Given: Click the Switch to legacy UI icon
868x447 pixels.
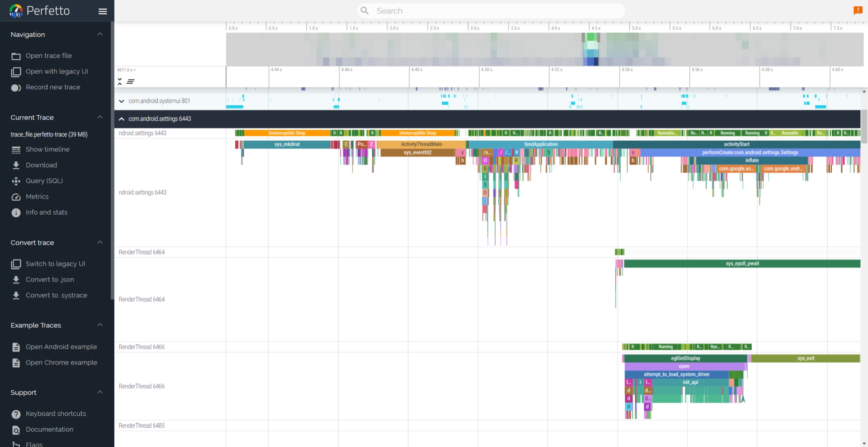Looking at the screenshot, I should [x=16, y=264].
